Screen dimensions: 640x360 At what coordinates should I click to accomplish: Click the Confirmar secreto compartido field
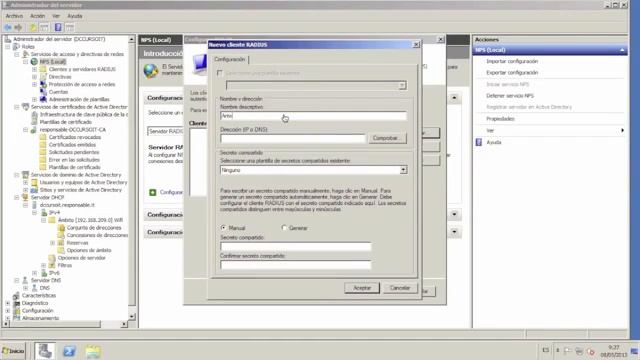click(x=296, y=265)
